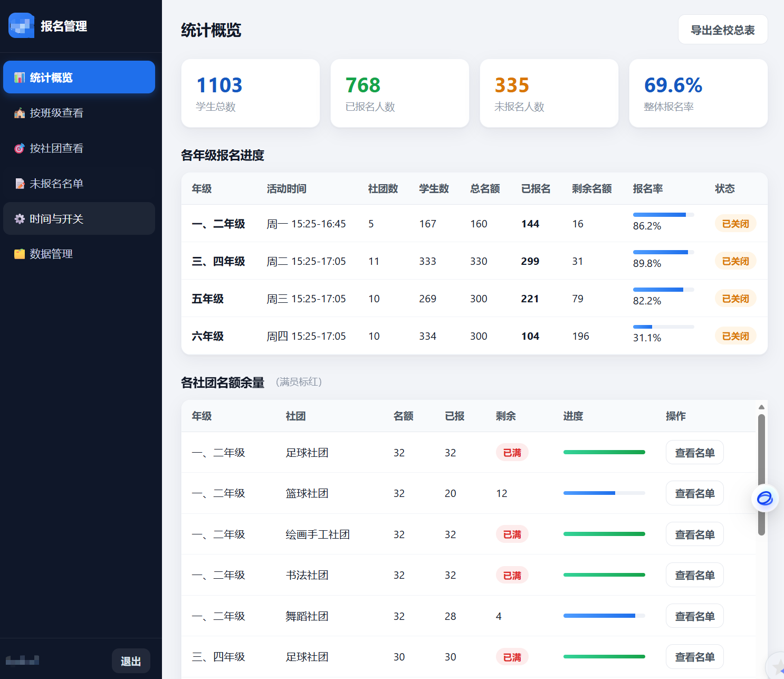Click 查看名单 for 舞蹈社团
784x679 pixels.
(x=694, y=616)
